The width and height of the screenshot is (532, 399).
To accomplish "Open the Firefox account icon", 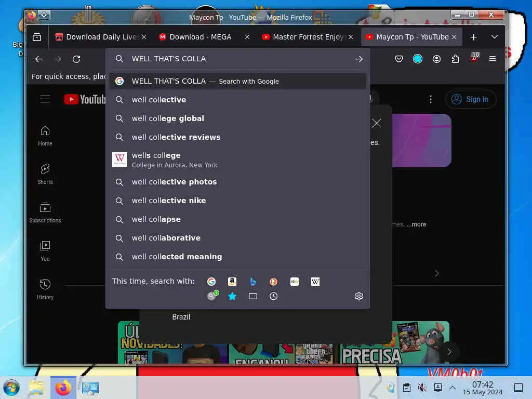I will (x=436, y=59).
